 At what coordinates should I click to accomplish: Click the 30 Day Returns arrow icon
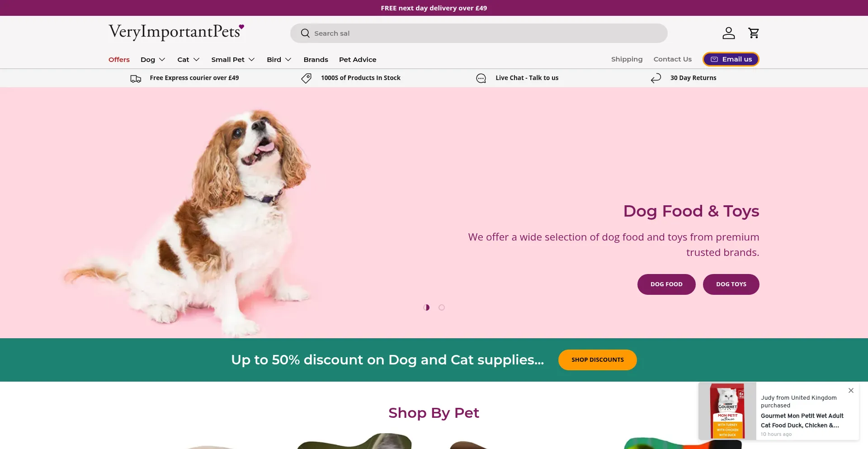[656, 78]
